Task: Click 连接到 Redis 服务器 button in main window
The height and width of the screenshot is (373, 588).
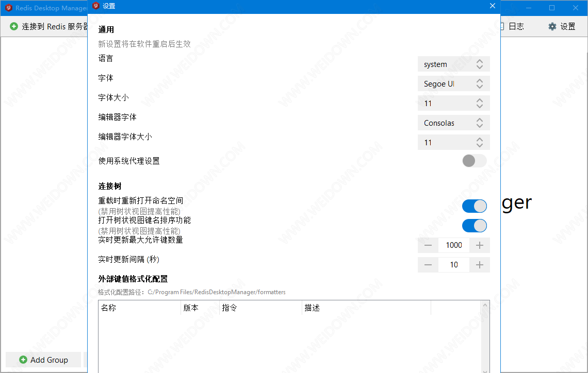Action: (49, 26)
